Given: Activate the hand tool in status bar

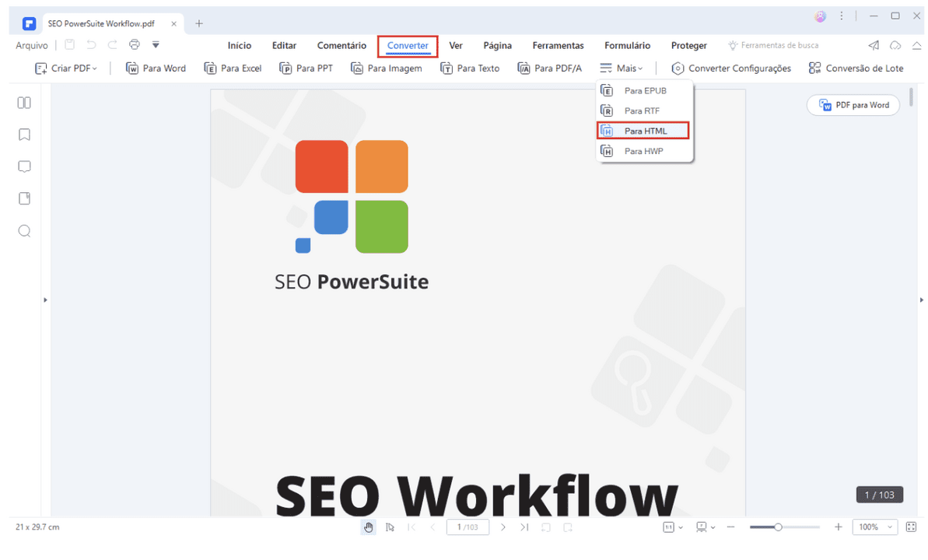Looking at the screenshot, I should [369, 527].
